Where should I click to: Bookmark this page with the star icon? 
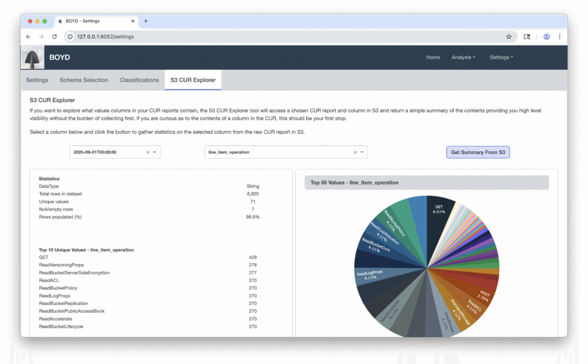click(508, 37)
